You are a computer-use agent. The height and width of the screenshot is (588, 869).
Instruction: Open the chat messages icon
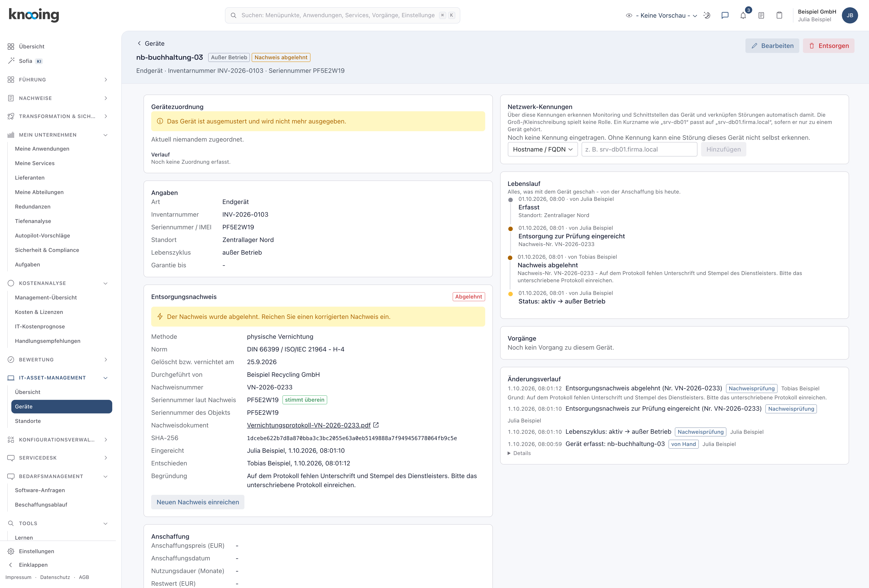725,15
